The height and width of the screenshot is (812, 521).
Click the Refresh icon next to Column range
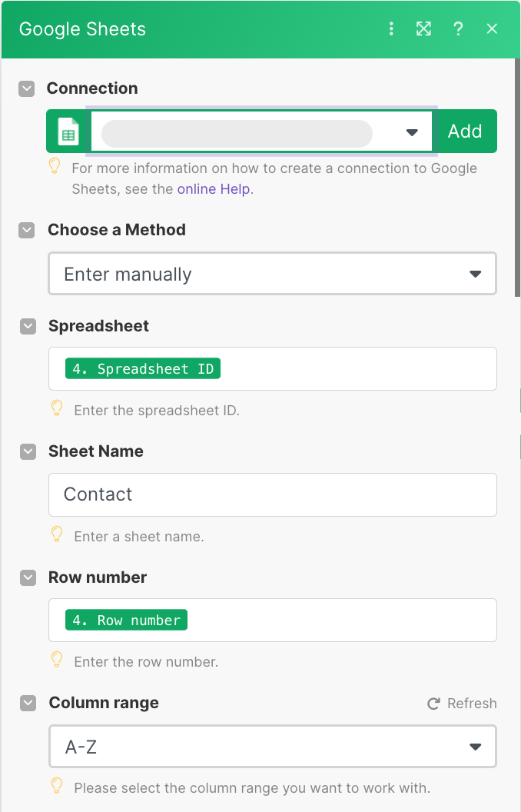click(x=433, y=704)
